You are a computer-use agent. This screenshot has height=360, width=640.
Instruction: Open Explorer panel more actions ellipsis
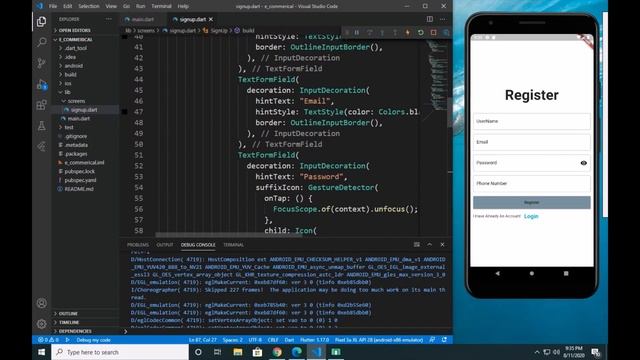pos(109,19)
